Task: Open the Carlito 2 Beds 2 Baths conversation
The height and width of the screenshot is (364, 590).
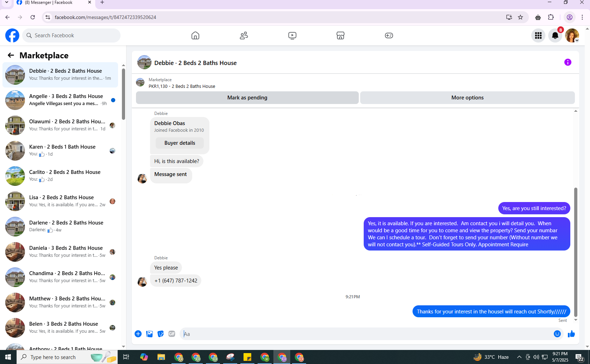Action: click(x=60, y=176)
